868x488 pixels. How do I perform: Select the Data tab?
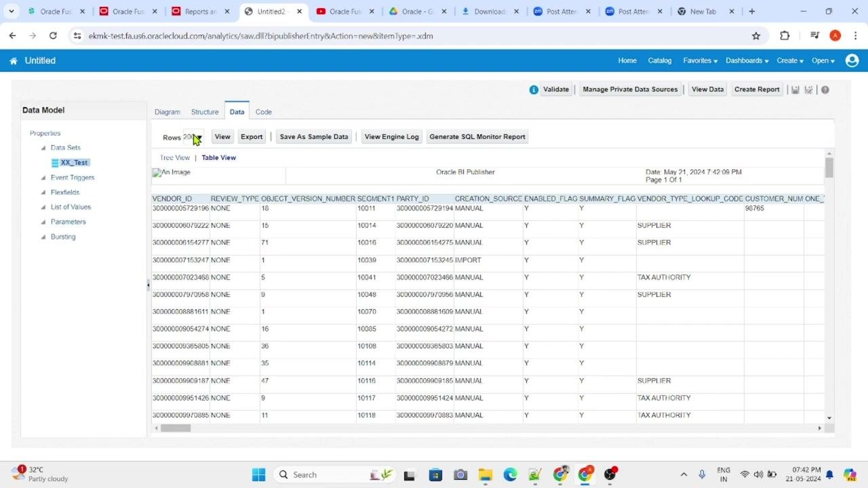237,112
